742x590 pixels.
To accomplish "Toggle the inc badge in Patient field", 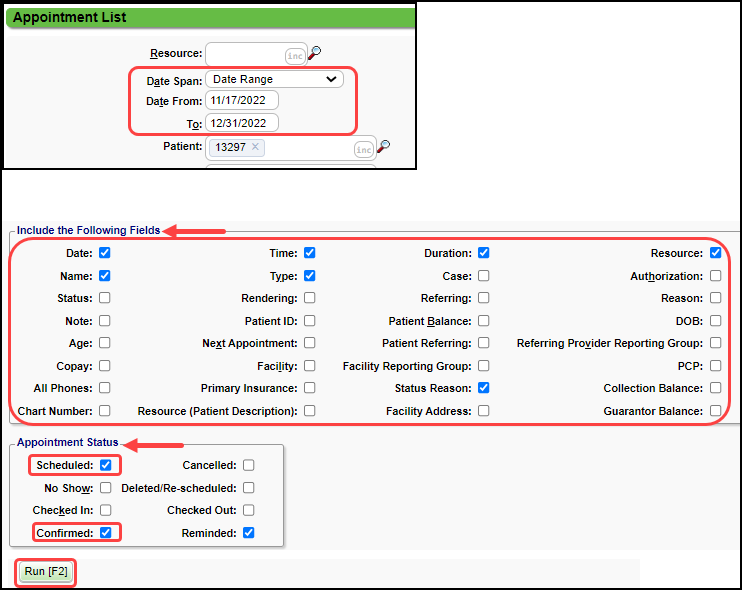I will pyautogui.click(x=364, y=150).
